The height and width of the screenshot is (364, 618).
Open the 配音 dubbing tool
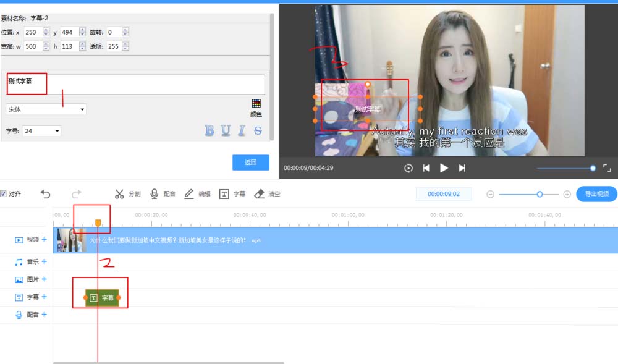click(x=161, y=194)
